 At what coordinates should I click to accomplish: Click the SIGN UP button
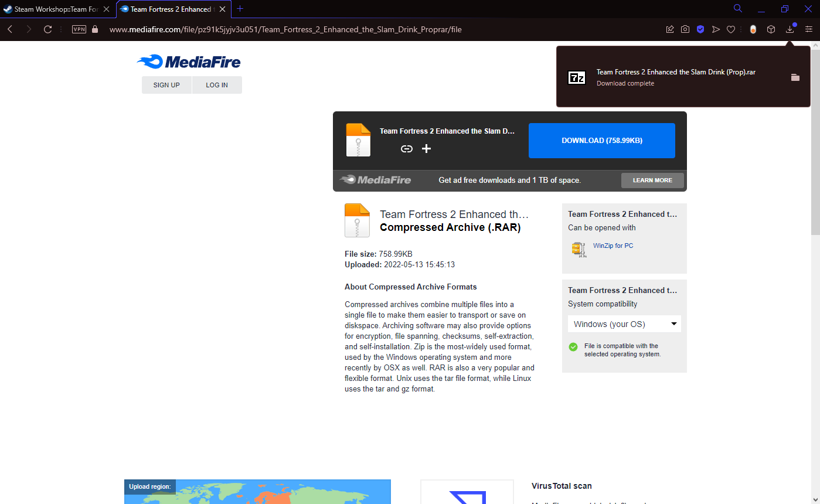click(x=166, y=85)
